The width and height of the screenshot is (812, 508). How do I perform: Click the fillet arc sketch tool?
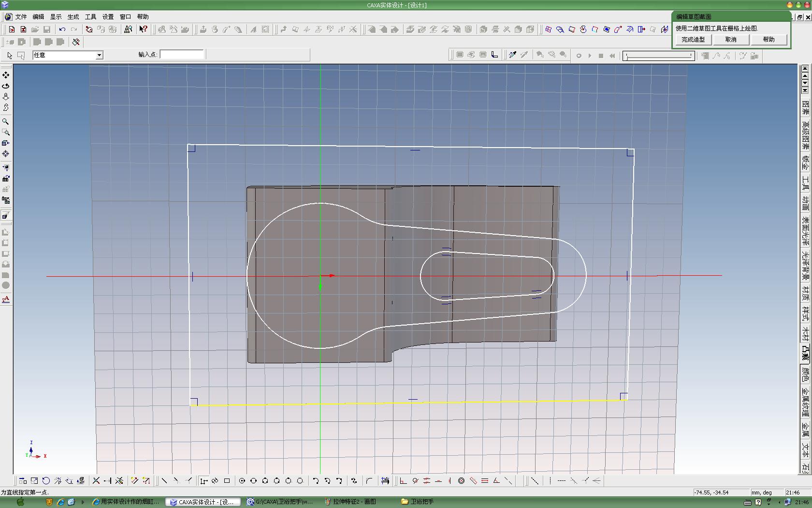coord(369,481)
